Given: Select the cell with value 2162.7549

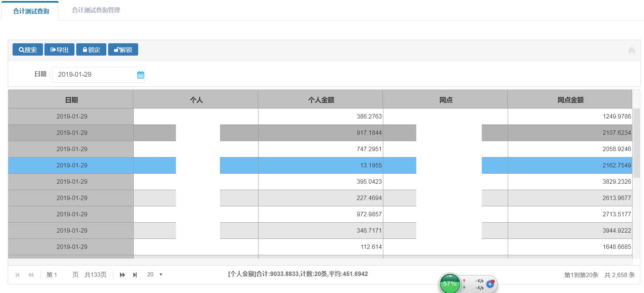Looking at the screenshot, I should point(570,165).
